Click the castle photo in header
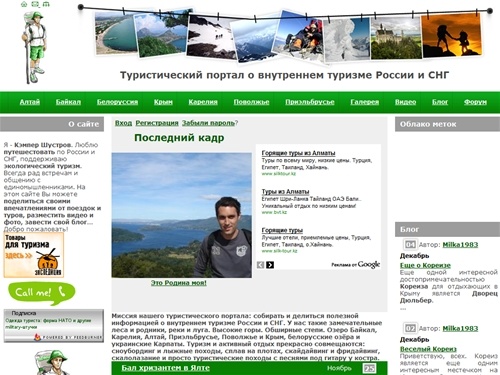 pos(396,39)
